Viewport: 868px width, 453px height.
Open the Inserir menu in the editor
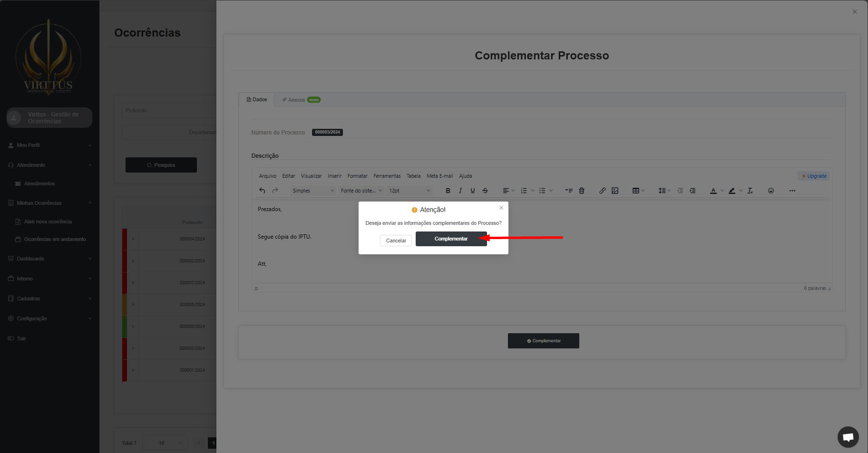pyautogui.click(x=334, y=176)
